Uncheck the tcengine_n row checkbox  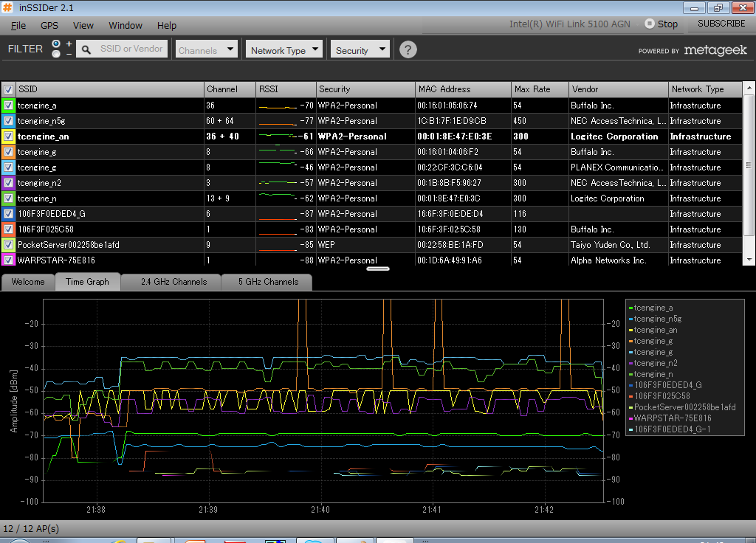(8, 198)
